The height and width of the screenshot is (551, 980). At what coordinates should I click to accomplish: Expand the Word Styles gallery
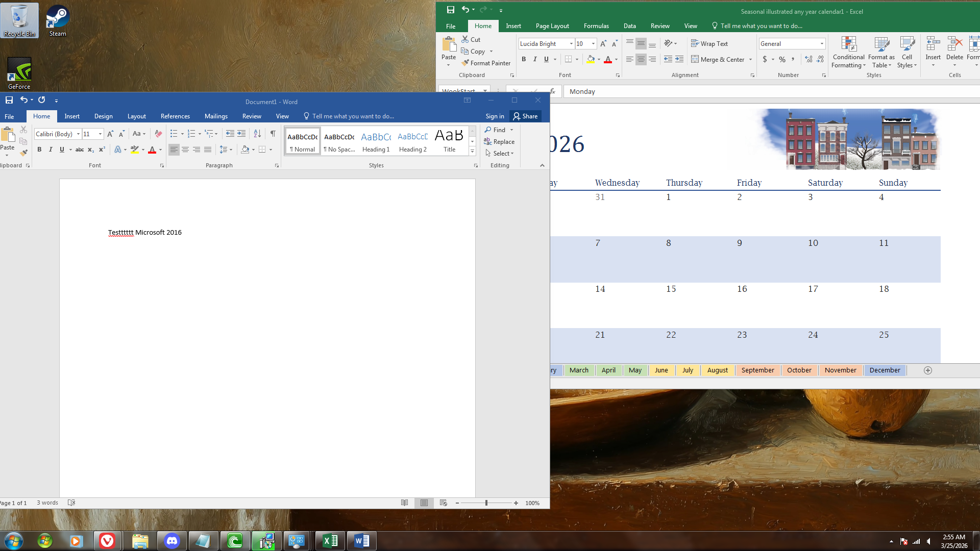(472, 152)
